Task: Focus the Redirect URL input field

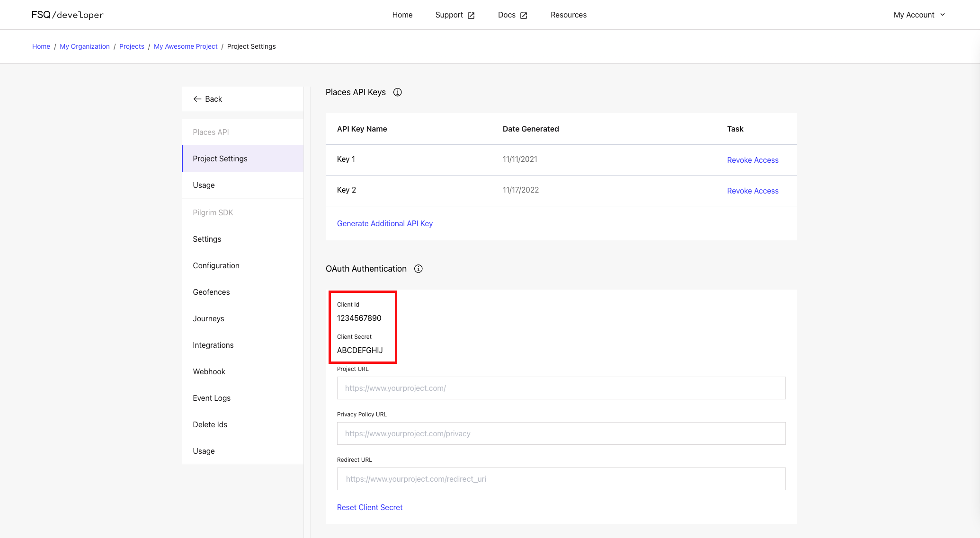Action: (561, 479)
